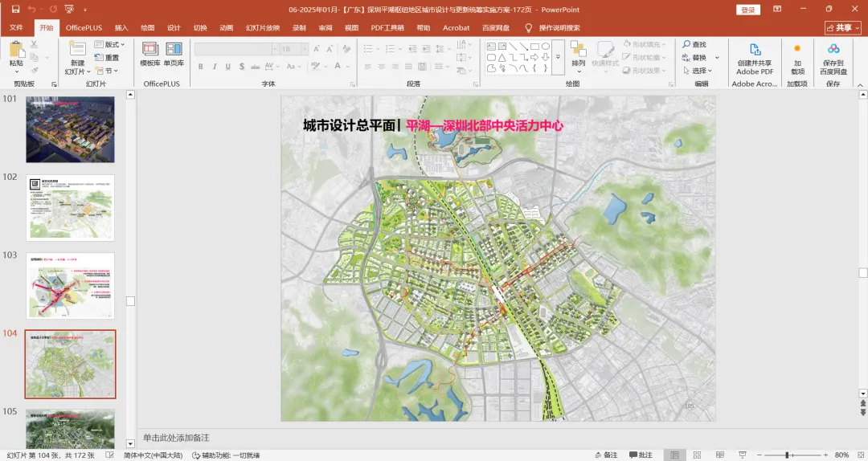Screen dimensions: 868x461
Task: Decrease font size with smaller A icon
Action: [x=330, y=49]
